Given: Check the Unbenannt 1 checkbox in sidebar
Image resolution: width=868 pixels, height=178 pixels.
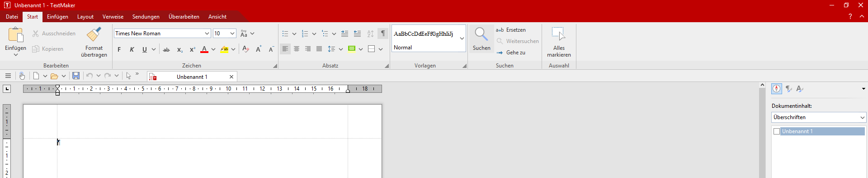Looking at the screenshot, I should (777, 131).
